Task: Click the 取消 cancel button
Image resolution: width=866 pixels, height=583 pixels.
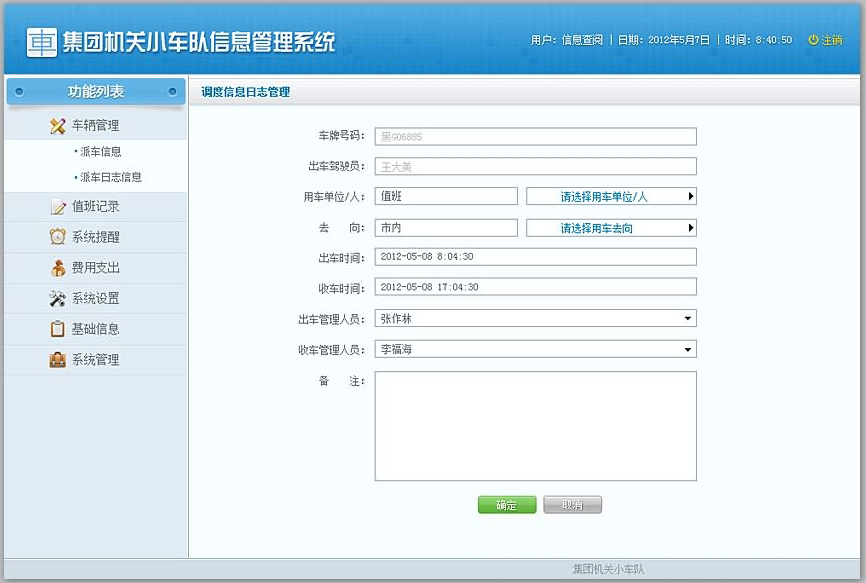Action: 572,505
